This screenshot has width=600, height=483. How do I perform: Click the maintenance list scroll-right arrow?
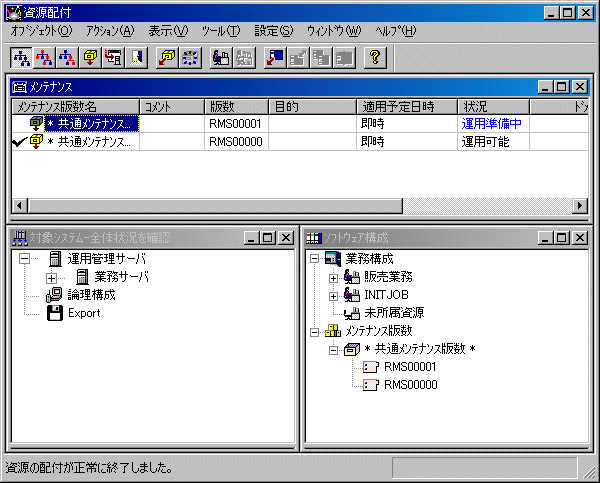click(x=580, y=206)
